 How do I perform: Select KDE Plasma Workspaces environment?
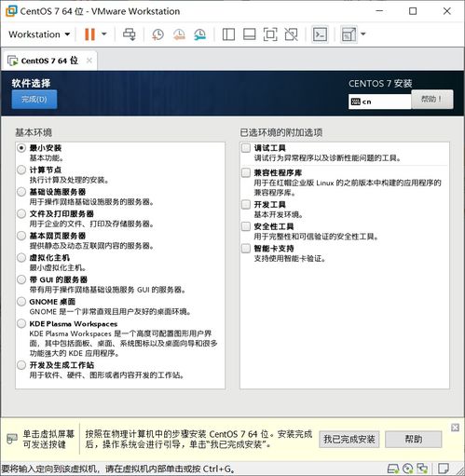tap(21, 323)
